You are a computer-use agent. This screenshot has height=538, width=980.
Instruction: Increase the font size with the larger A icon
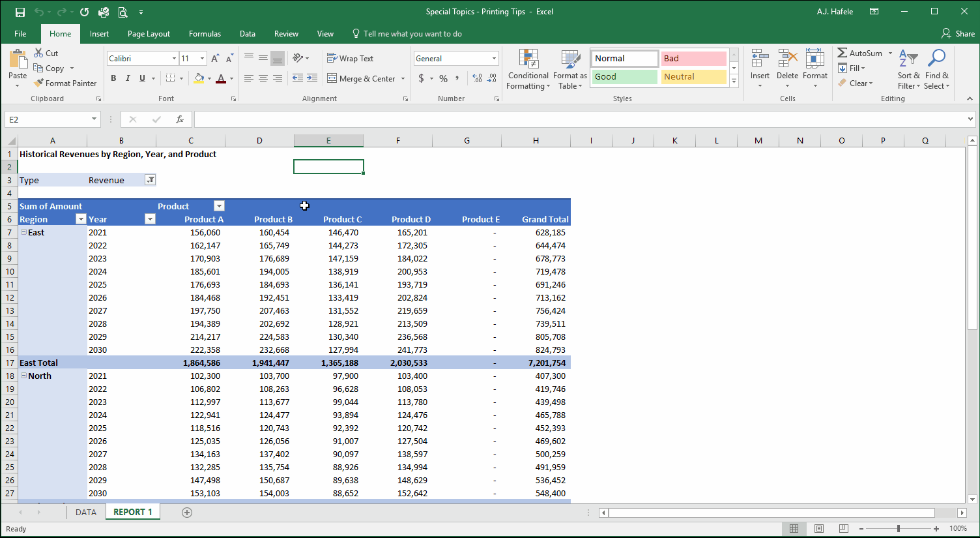click(x=215, y=59)
